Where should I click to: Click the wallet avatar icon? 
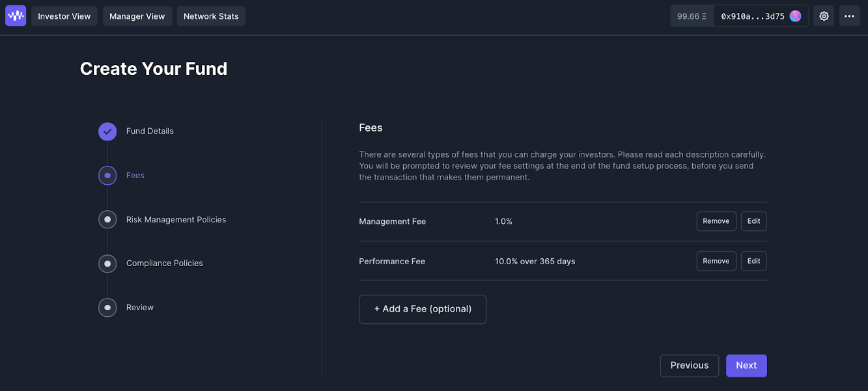tap(795, 16)
